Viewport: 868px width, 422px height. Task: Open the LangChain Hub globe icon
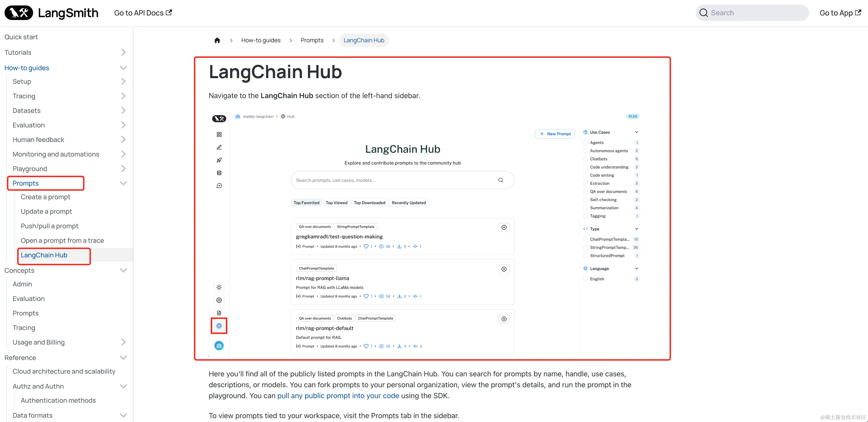point(219,326)
